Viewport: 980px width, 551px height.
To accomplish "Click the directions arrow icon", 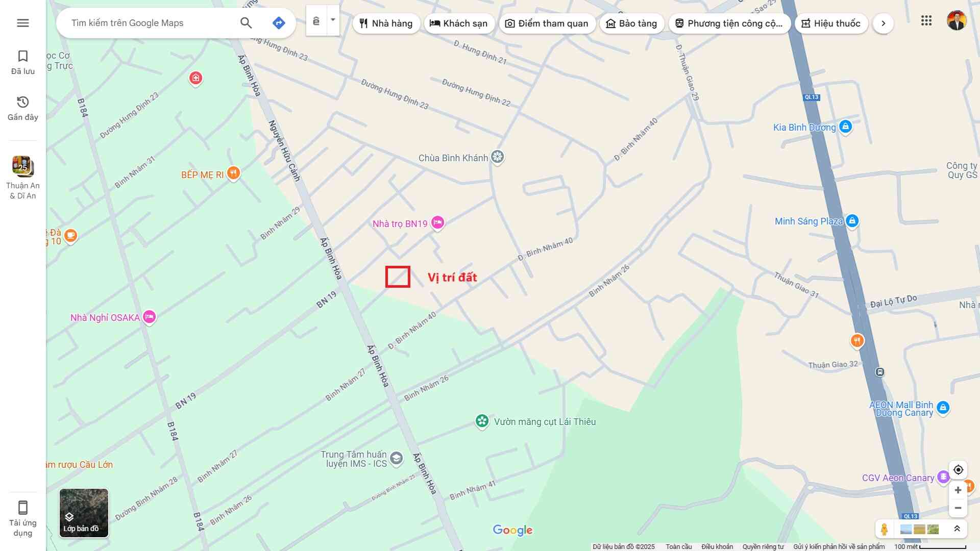I will [279, 23].
